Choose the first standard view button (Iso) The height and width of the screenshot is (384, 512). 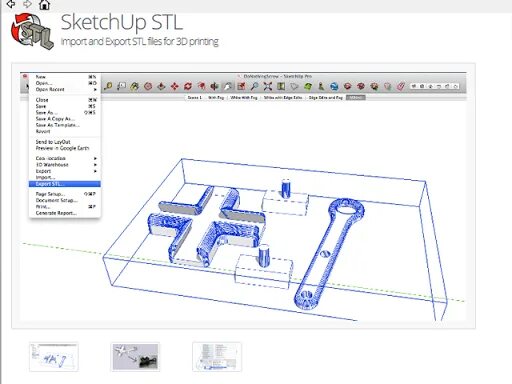coord(414,86)
